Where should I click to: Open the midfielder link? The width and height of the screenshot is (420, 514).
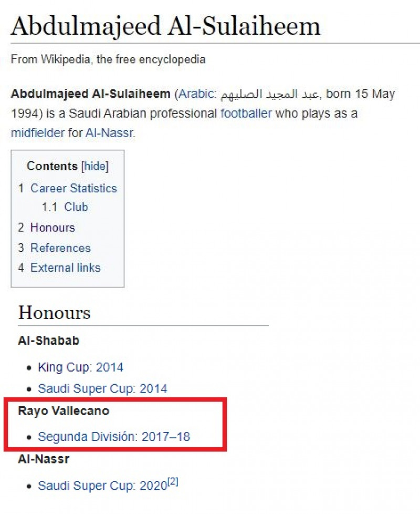(x=38, y=133)
